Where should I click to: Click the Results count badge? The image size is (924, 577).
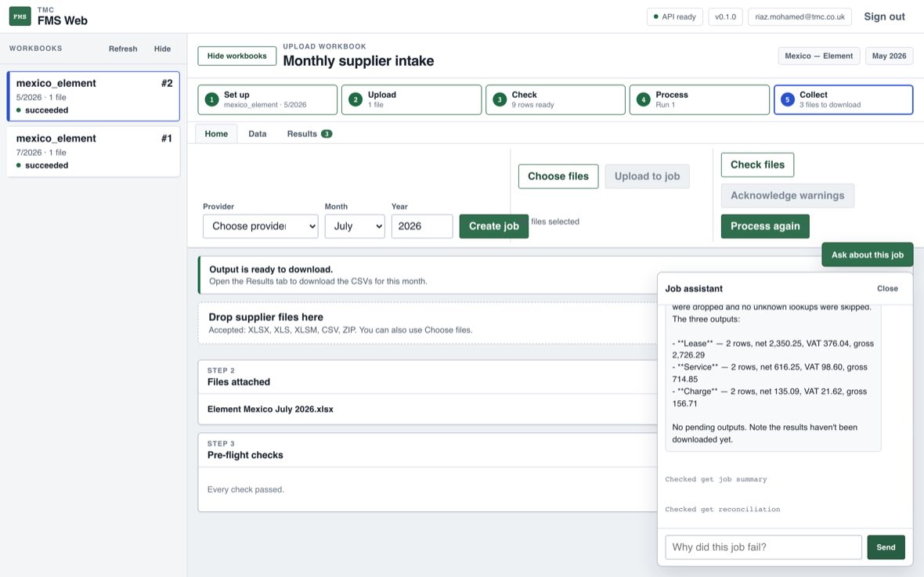327,134
